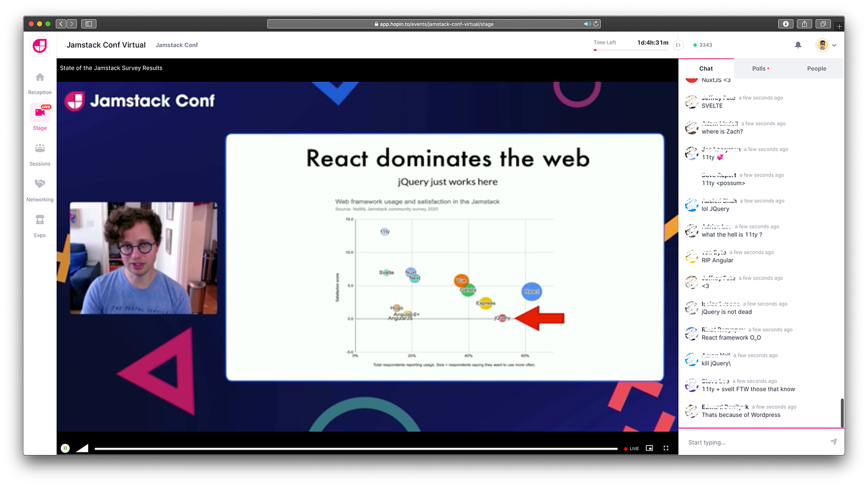This screenshot has height=486, width=868.
Task: Click the video progress bar
Action: [356, 448]
